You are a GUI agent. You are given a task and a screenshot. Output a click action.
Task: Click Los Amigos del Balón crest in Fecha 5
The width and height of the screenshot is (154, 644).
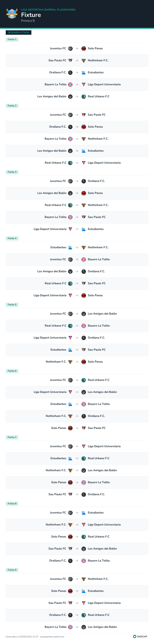(84, 314)
